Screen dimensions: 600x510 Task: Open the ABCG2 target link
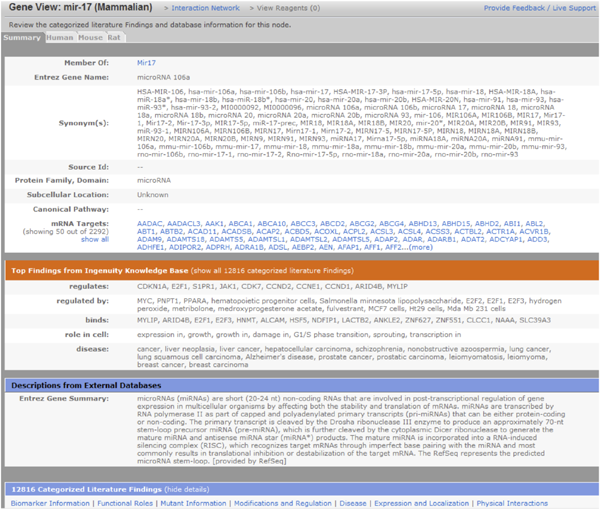tap(362, 224)
